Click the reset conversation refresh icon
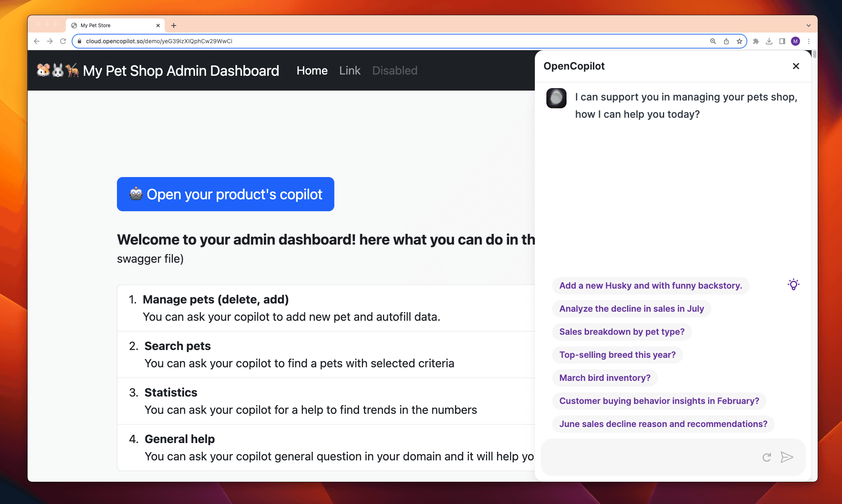 (767, 457)
